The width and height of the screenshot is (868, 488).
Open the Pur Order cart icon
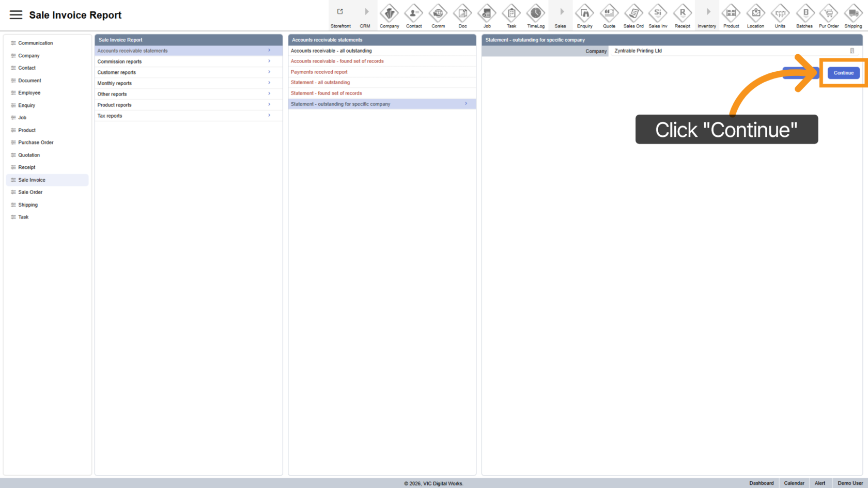tap(829, 13)
